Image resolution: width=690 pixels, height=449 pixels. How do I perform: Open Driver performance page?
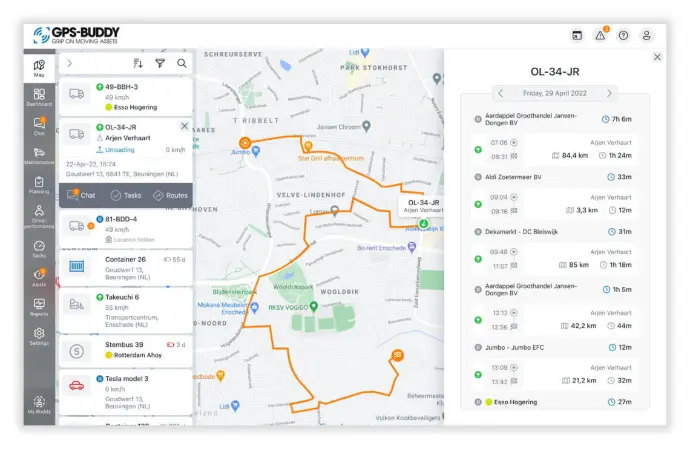(x=39, y=215)
